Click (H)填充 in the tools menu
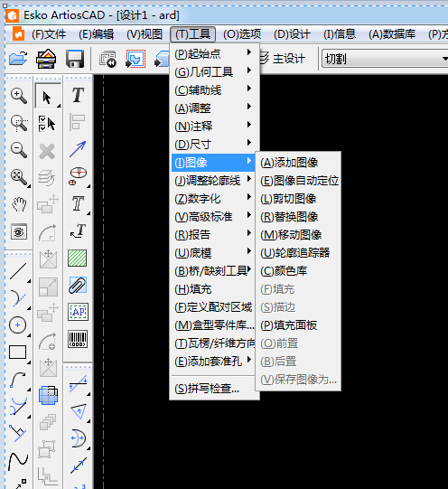The image size is (448, 489). point(214,289)
